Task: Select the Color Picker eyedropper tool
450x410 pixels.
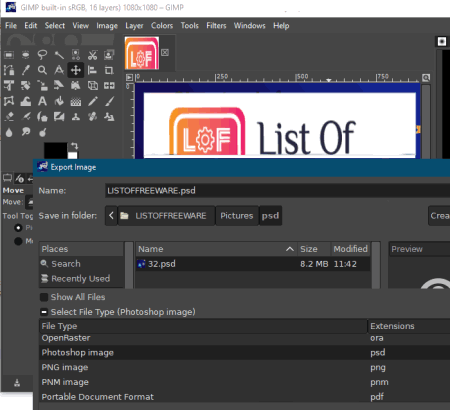Action: coord(25,70)
